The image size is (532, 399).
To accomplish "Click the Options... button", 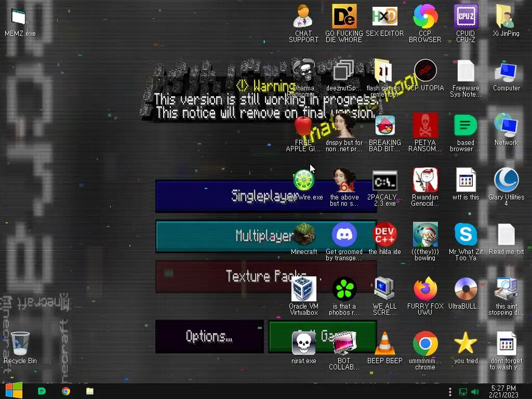I will 209,337.
